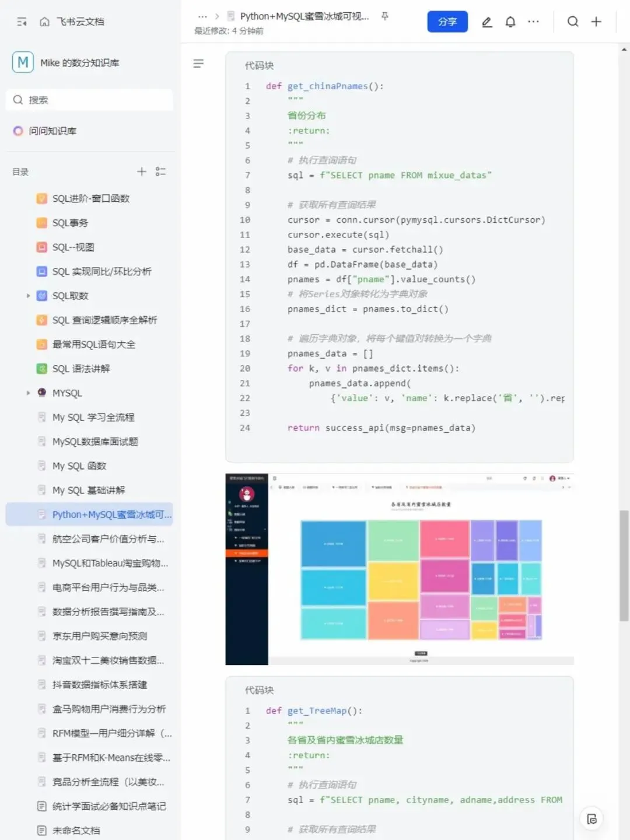The height and width of the screenshot is (840, 630).
Task: Click the vertical scrollbar thumb
Action: (x=624, y=566)
